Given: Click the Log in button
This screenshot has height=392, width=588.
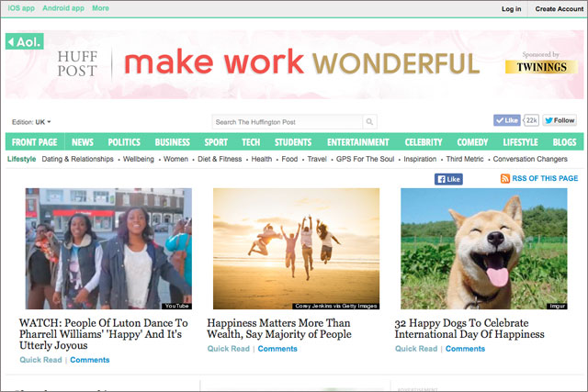Looking at the screenshot, I should (x=512, y=8).
